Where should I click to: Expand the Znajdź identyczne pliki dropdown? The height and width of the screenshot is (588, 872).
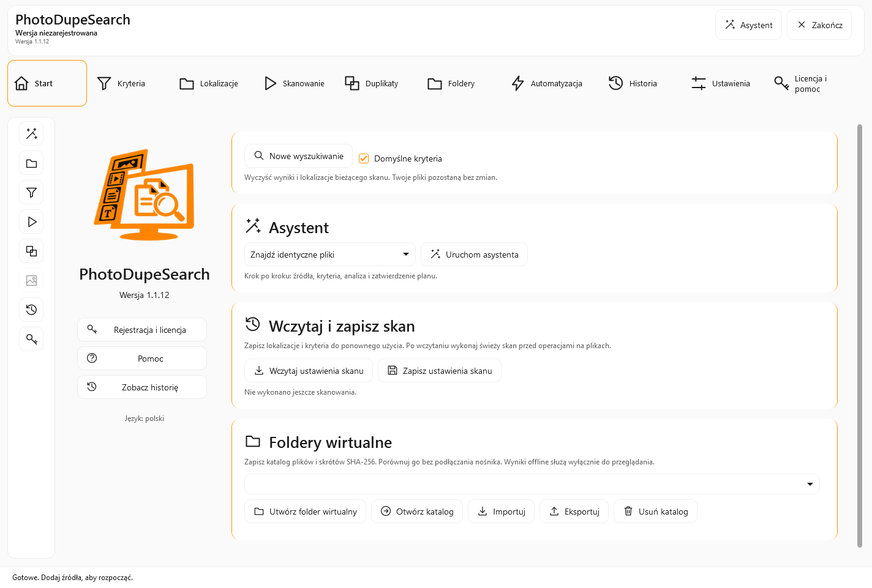click(329, 255)
